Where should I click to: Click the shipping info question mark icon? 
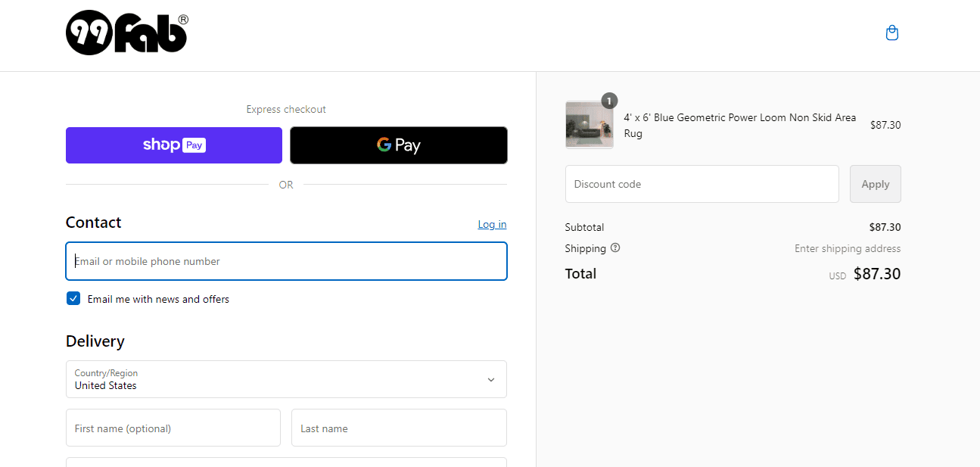click(x=615, y=248)
